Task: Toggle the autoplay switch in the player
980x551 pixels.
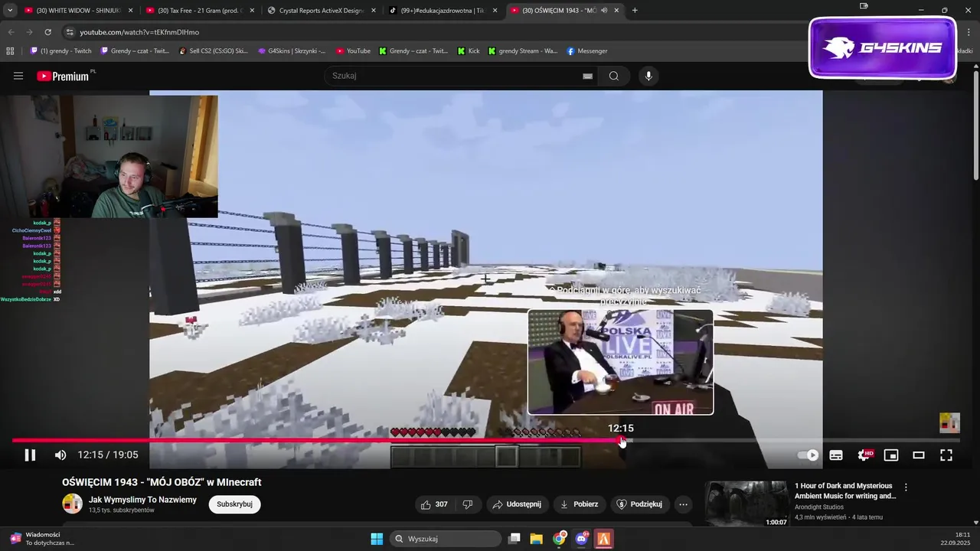Action: [808, 455]
